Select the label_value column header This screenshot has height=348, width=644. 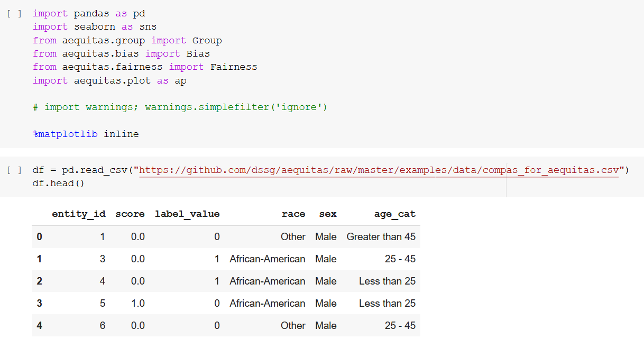(187, 214)
